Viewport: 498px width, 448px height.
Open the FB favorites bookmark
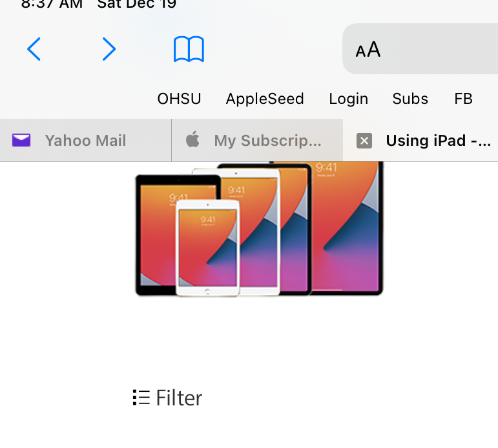click(x=463, y=99)
